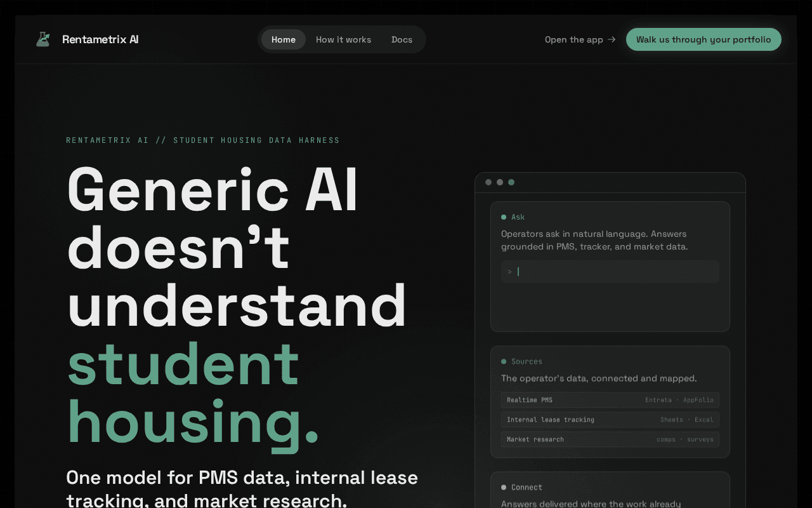Open the Docs nav tab
The image size is (812, 508).
point(402,39)
